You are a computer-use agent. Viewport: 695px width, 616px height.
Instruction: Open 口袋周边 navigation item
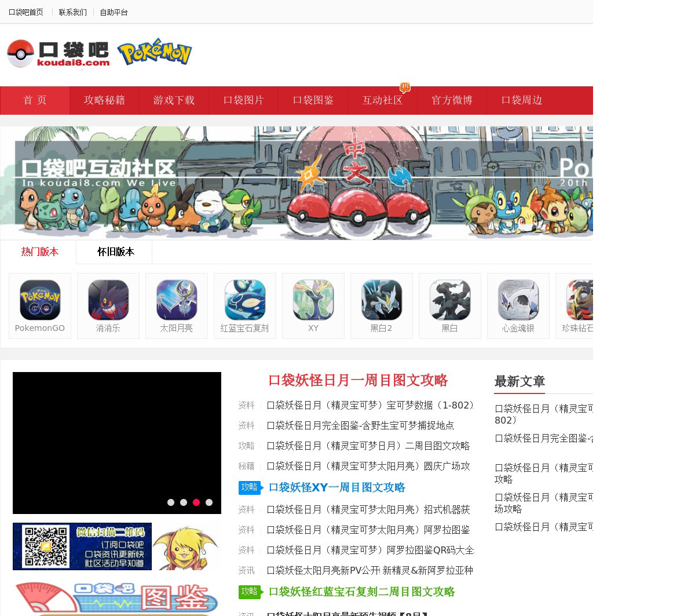[521, 100]
